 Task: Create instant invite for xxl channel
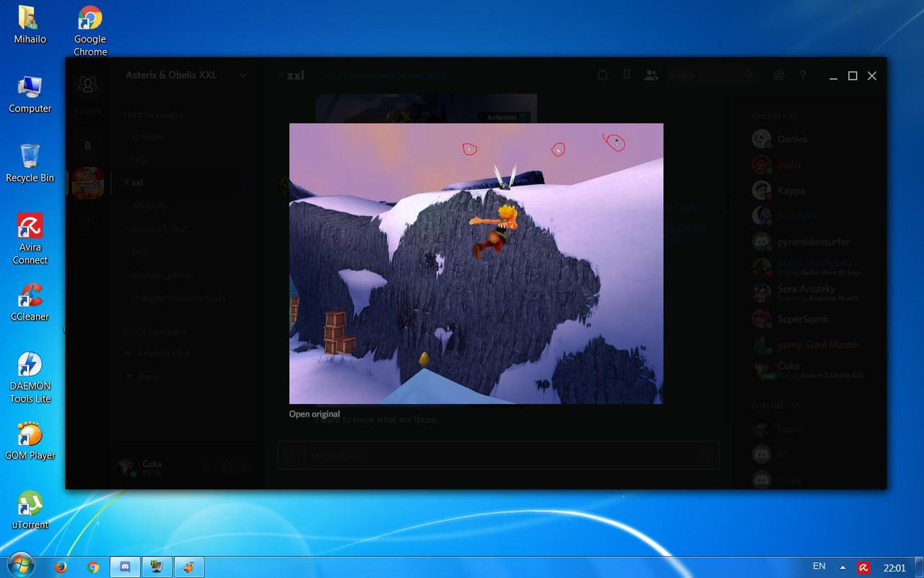click(x=247, y=183)
